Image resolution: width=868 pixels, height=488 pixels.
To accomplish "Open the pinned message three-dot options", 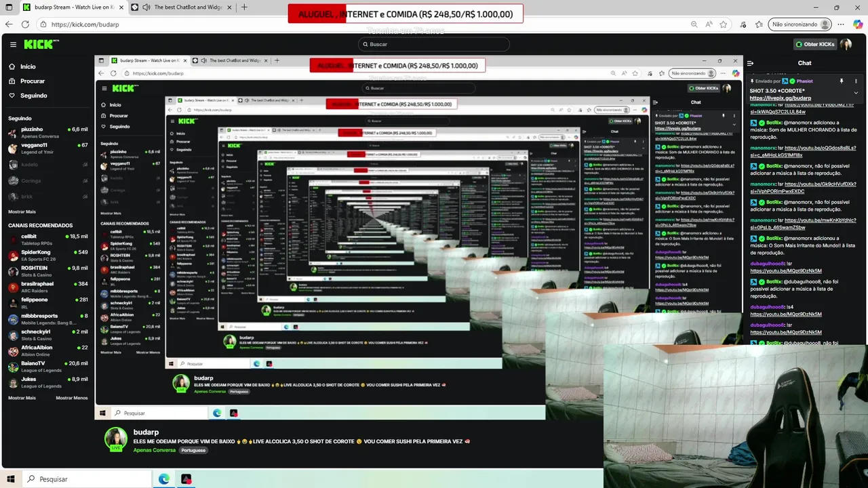I will coord(856,81).
